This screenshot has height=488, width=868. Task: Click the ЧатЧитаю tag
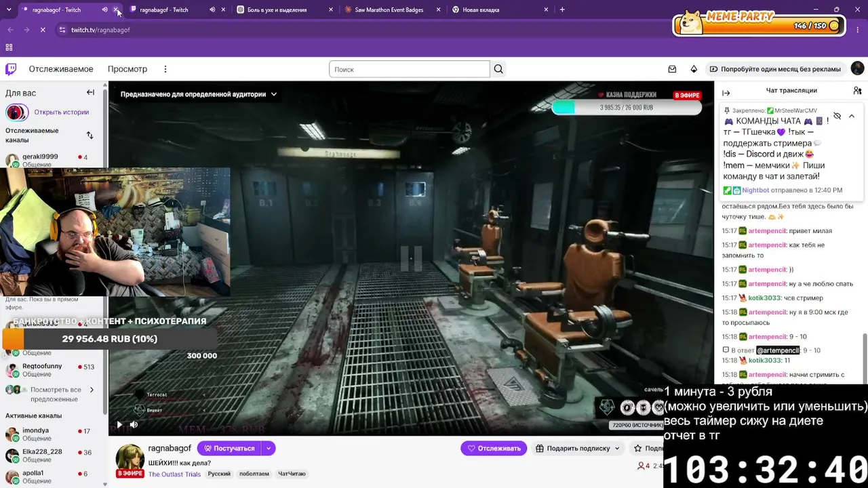292,474
